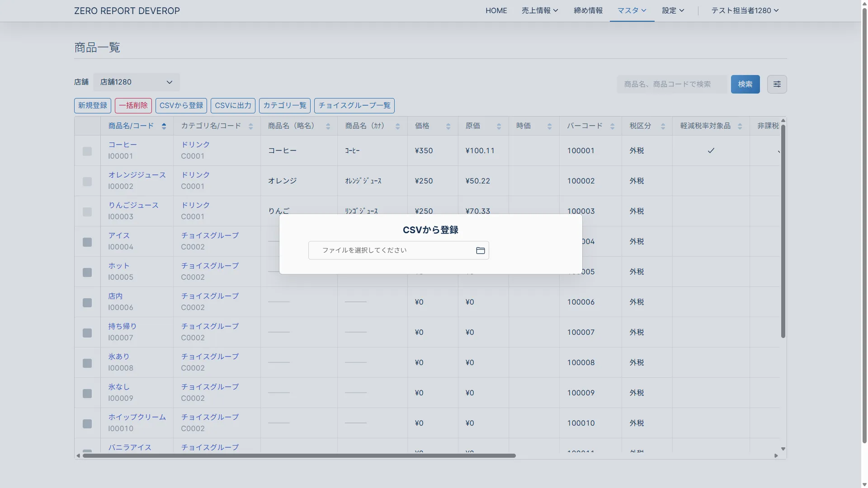Expand the 売上情報 menu
This screenshot has height=488, width=868.
pos(539,10)
